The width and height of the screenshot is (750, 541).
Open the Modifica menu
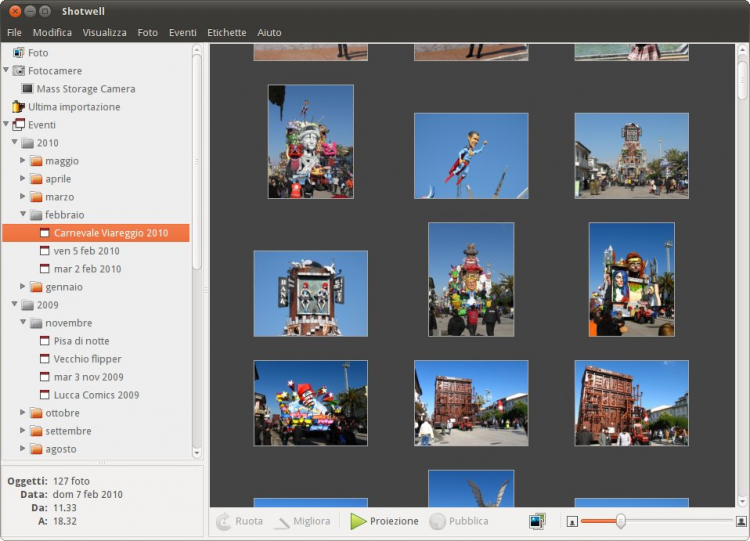(52, 32)
